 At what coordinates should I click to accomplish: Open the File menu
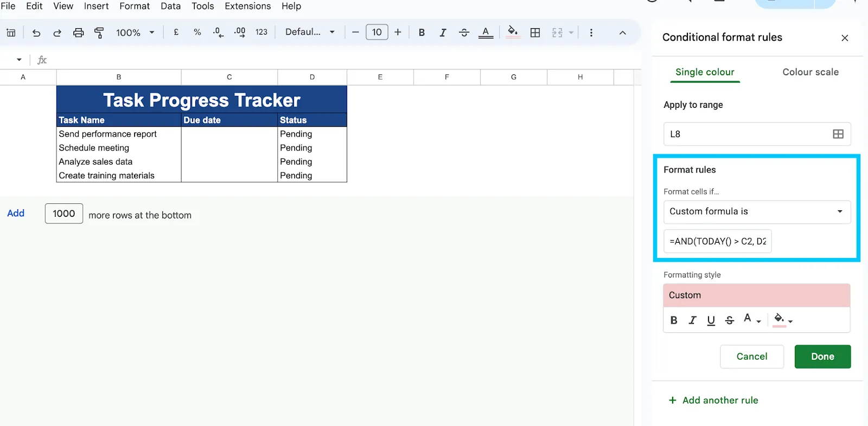point(8,6)
